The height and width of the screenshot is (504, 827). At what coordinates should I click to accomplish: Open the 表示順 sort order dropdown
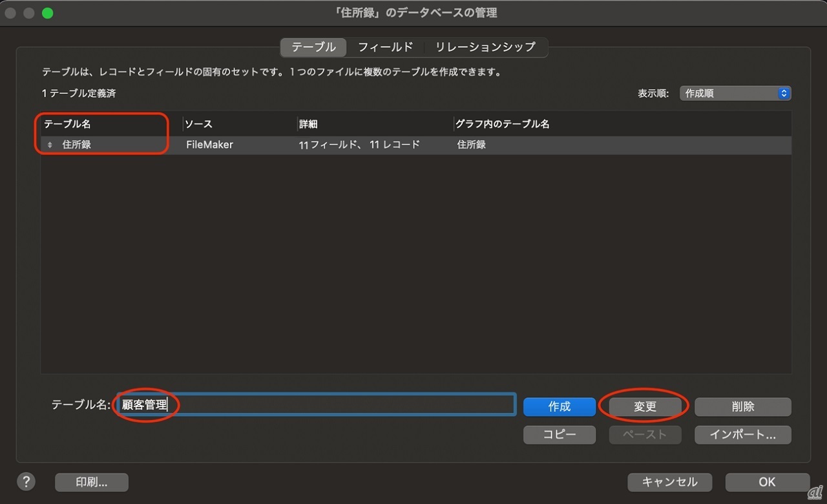coord(735,93)
